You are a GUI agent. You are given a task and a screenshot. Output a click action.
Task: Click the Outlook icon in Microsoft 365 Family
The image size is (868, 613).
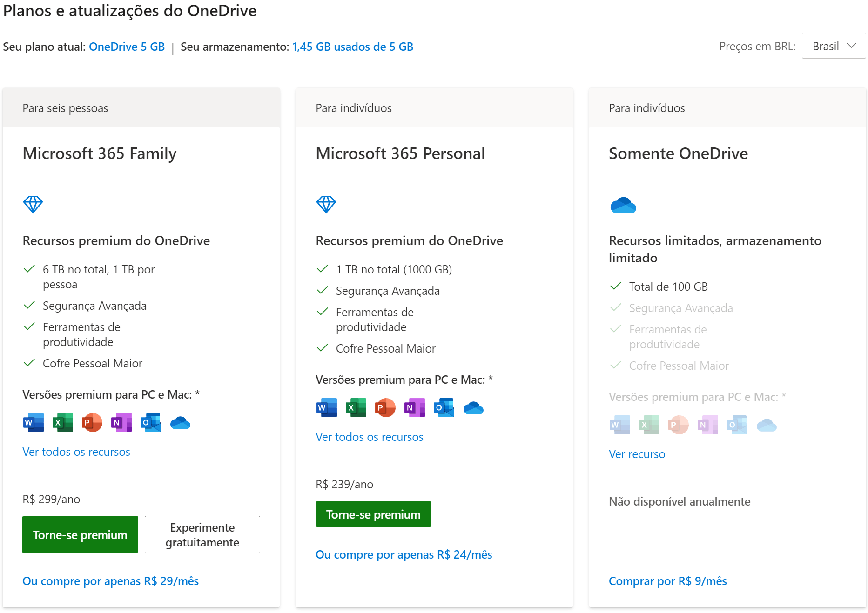(151, 423)
